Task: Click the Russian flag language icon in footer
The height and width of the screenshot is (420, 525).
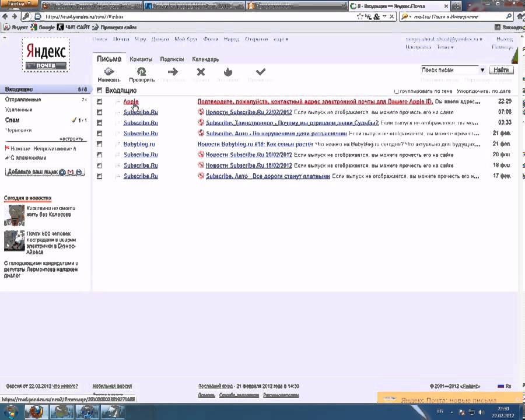Action: (501, 386)
